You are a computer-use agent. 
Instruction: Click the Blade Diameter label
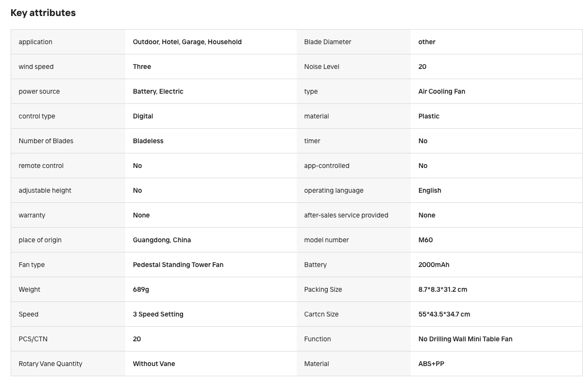[x=328, y=42]
